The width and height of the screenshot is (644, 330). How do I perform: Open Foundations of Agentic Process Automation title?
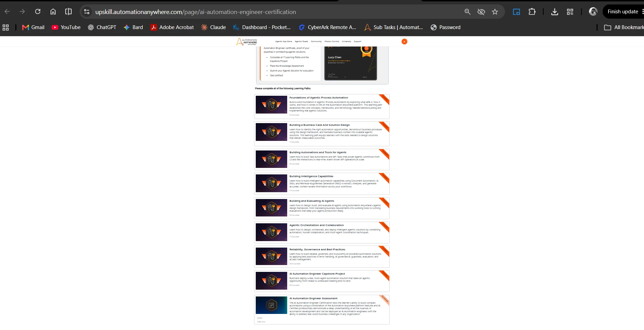pos(319,98)
